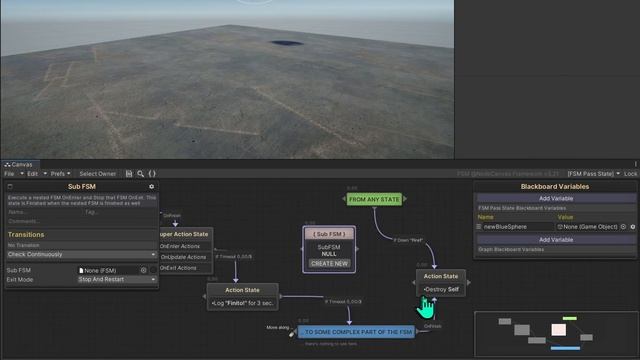Click the Name field in Sub FSM inspector
640x360 pixels.
(x=44, y=212)
